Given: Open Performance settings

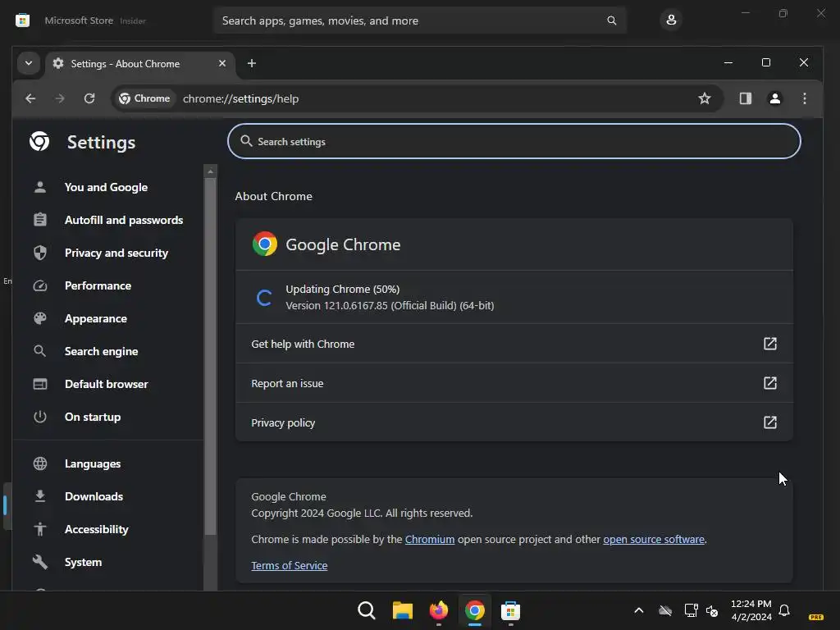Looking at the screenshot, I should click(x=98, y=285).
